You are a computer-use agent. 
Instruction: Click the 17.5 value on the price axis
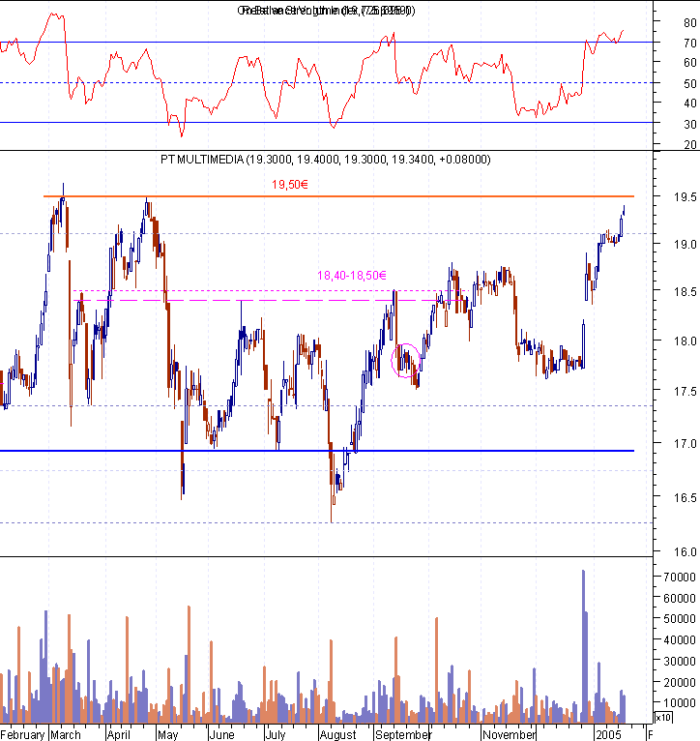point(685,391)
